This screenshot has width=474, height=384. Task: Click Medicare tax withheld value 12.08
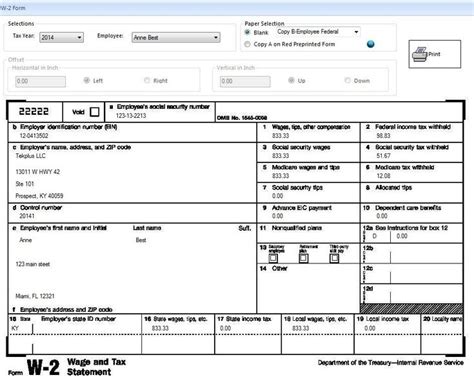point(383,176)
